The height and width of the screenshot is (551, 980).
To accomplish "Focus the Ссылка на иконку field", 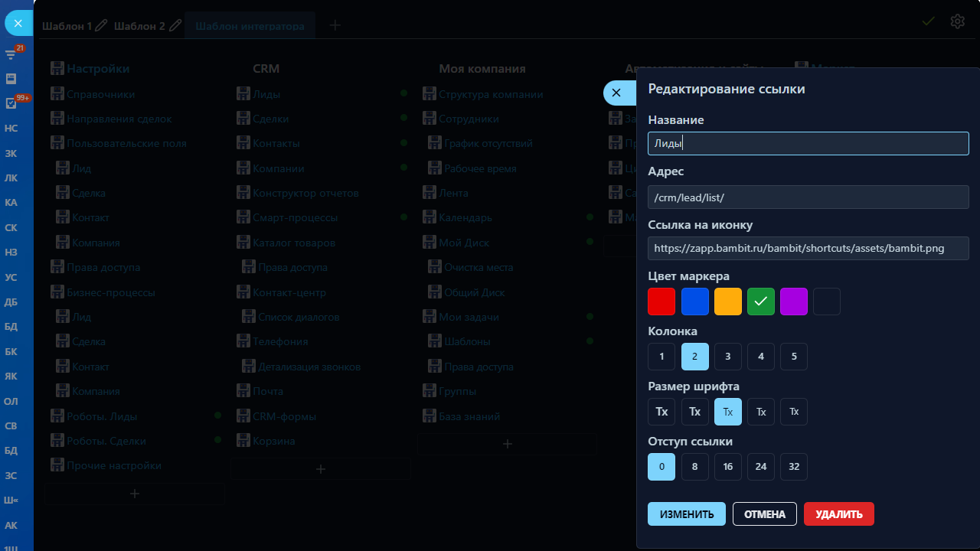I will click(808, 248).
